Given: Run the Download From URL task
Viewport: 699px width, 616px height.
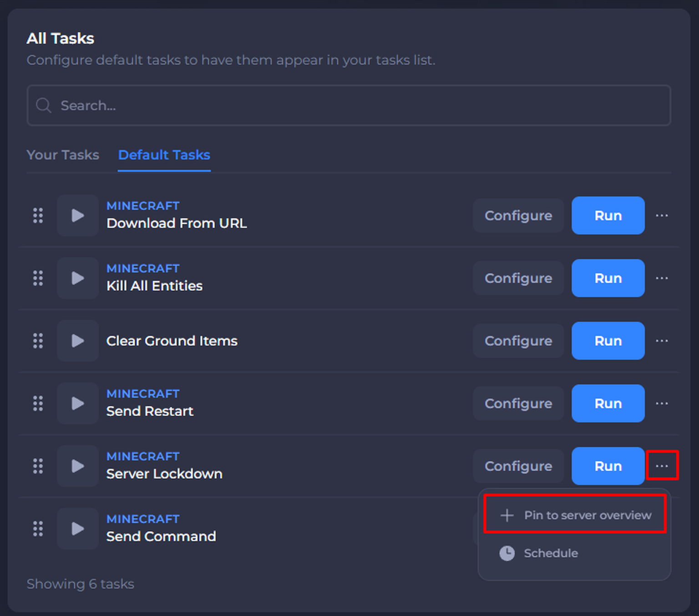Looking at the screenshot, I should coord(608,215).
